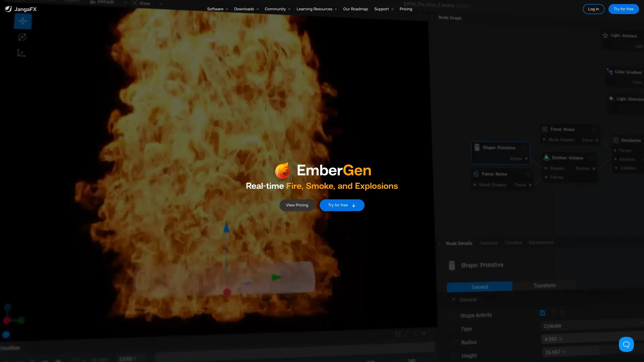Screen dimensions: 644x362
Task: Click the EmberGen heading text
Action: click(x=334, y=170)
